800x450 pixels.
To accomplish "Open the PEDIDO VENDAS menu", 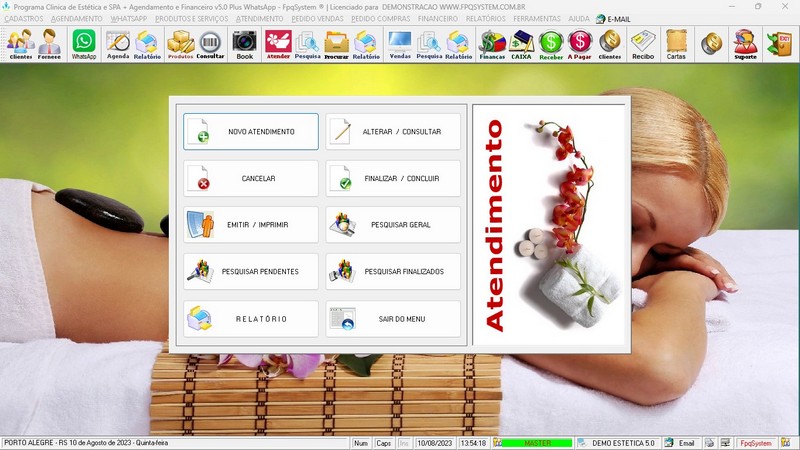I will coord(317,19).
